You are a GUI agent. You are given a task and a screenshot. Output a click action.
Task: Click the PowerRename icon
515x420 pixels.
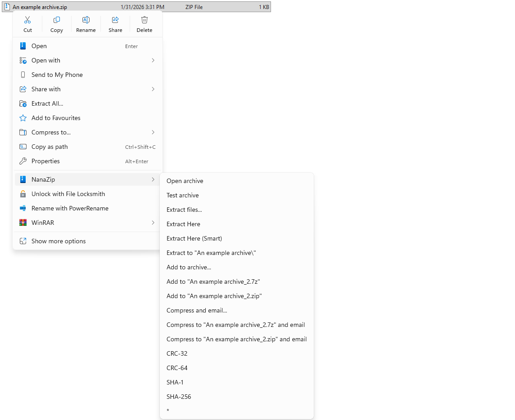(x=23, y=208)
